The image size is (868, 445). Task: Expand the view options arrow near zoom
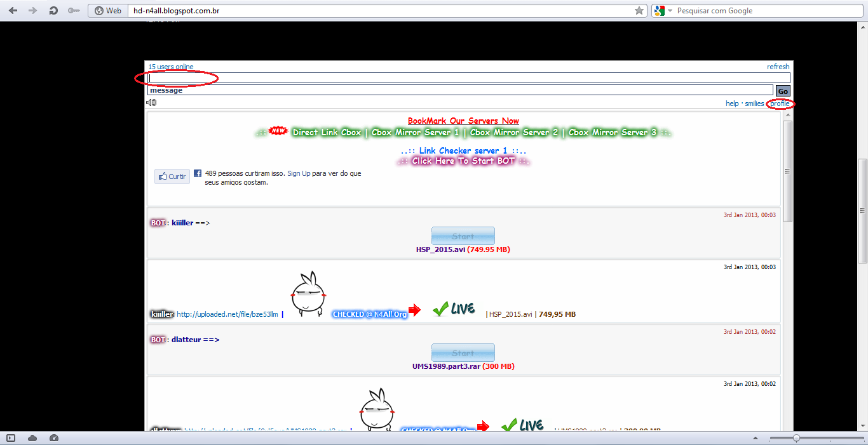point(755,438)
